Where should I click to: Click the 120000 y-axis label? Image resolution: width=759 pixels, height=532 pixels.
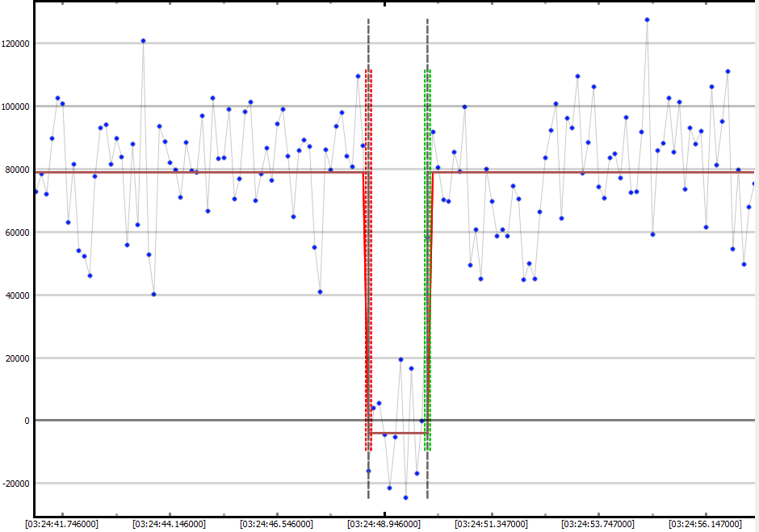tap(16, 44)
